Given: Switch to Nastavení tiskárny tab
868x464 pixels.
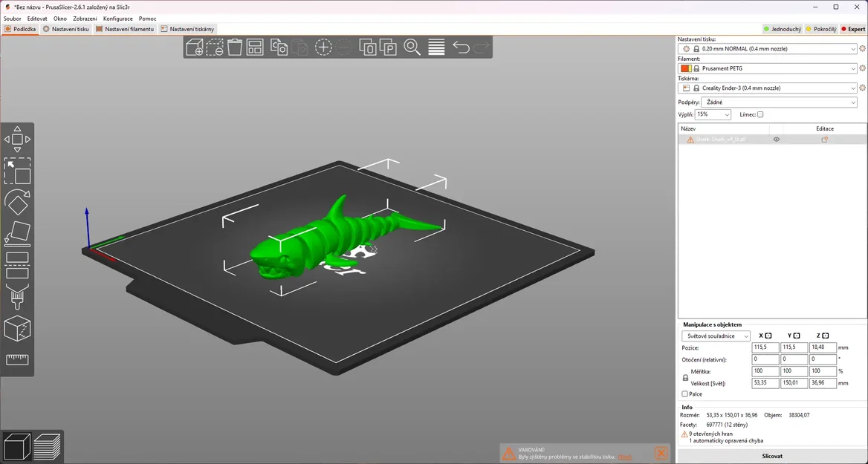Looking at the screenshot, I should [x=187, y=29].
